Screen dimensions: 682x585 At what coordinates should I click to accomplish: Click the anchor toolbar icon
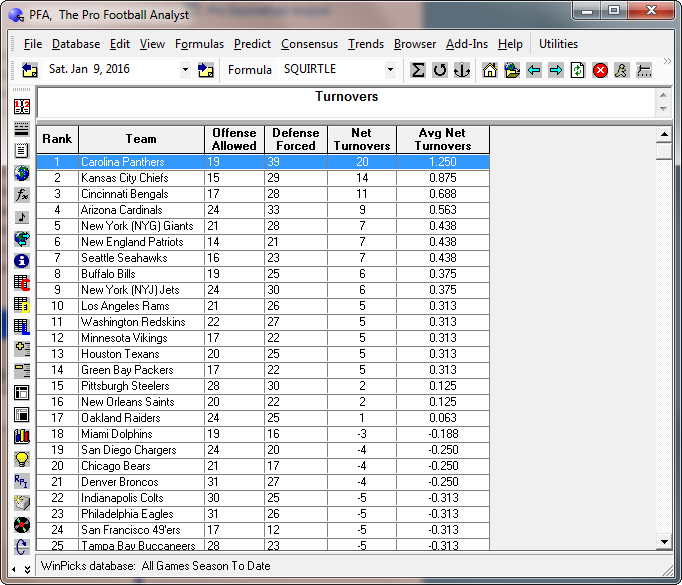(x=461, y=70)
